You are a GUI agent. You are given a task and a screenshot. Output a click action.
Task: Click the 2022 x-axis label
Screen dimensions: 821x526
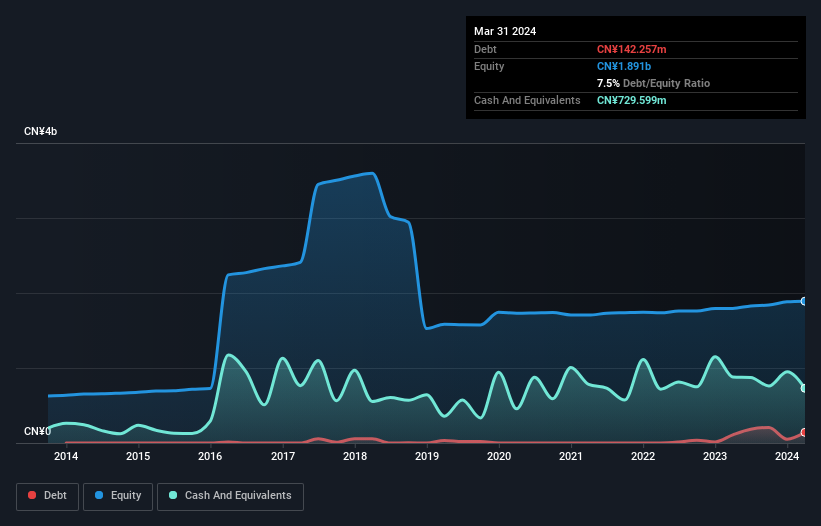pos(643,456)
